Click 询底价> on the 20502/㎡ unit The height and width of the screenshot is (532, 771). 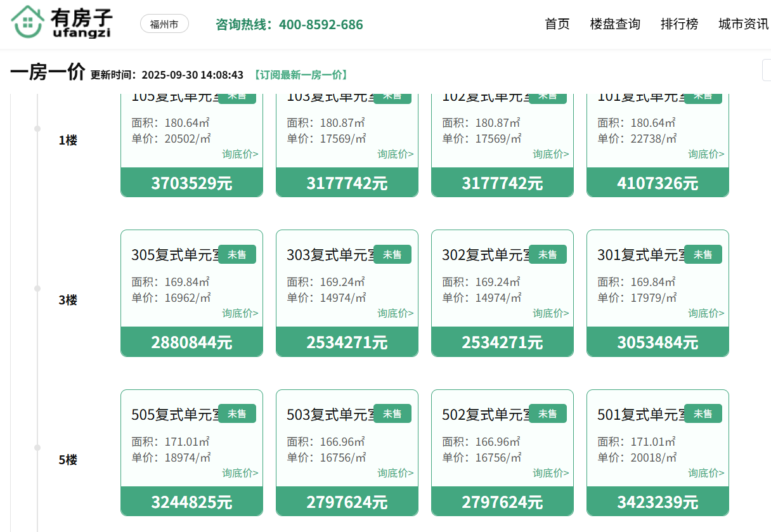pos(240,154)
